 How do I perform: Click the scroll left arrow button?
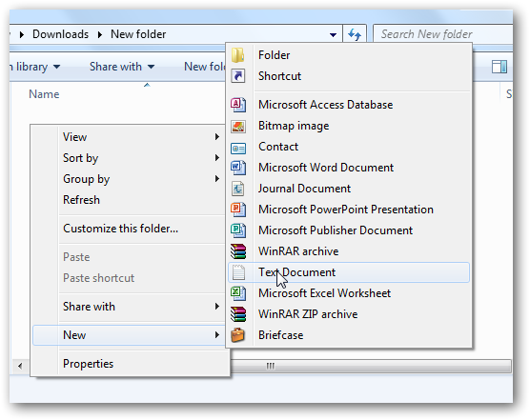pos(20,366)
